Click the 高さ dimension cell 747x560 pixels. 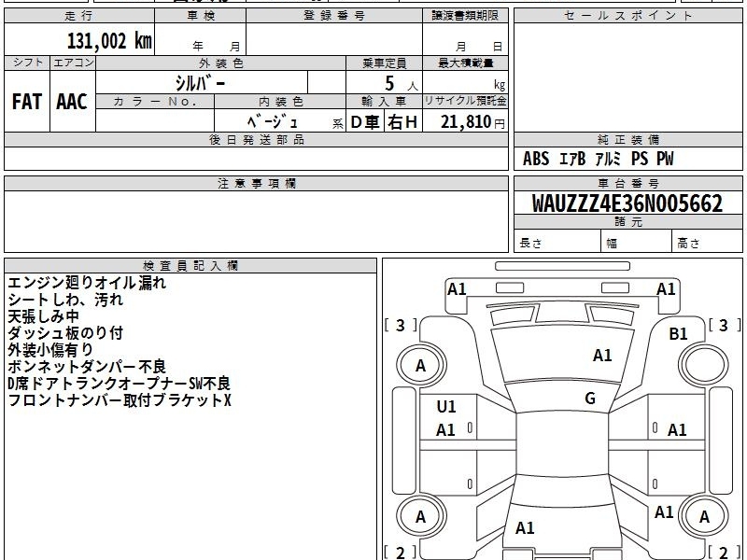708,243
